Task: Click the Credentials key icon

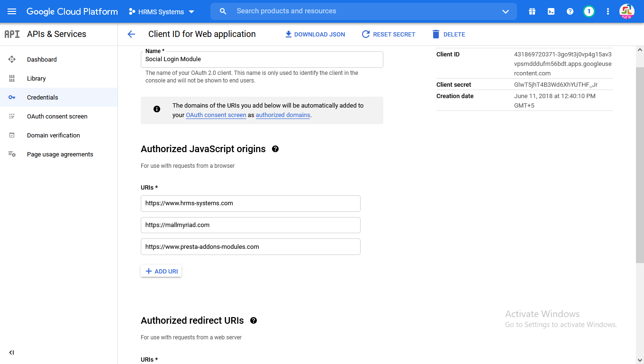Action: [x=12, y=97]
